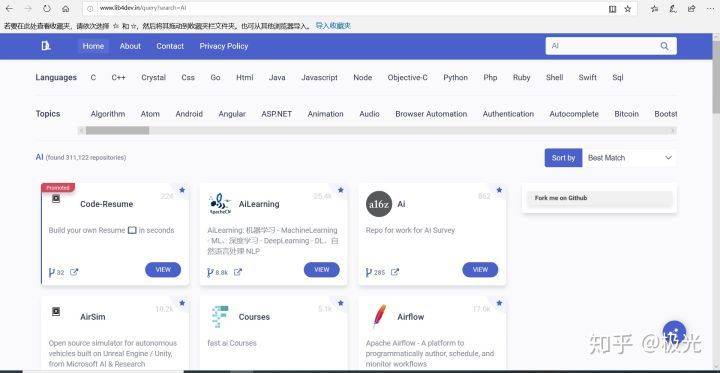720x373 pixels.
Task: Open the Home nav item
Action: point(93,46)
